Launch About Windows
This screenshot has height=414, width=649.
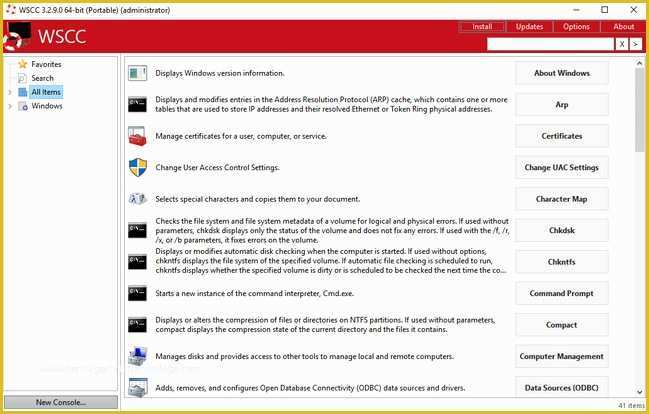[x=562, y=73]
